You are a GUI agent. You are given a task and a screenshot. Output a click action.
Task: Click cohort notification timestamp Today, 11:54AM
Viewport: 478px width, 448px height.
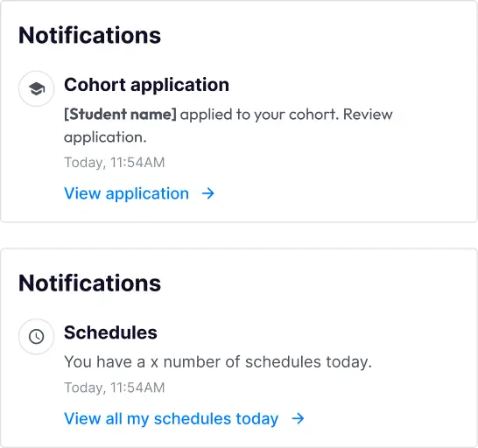(115, 163)
